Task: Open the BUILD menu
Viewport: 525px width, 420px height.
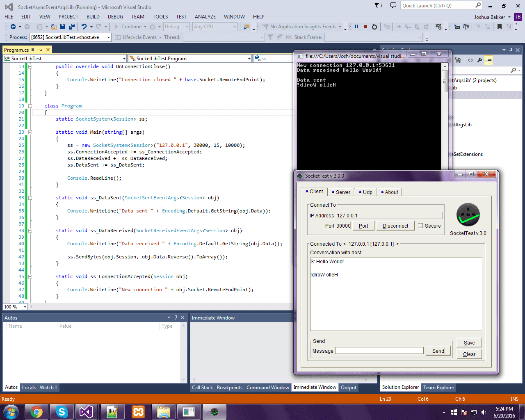Action: [93, 17]
